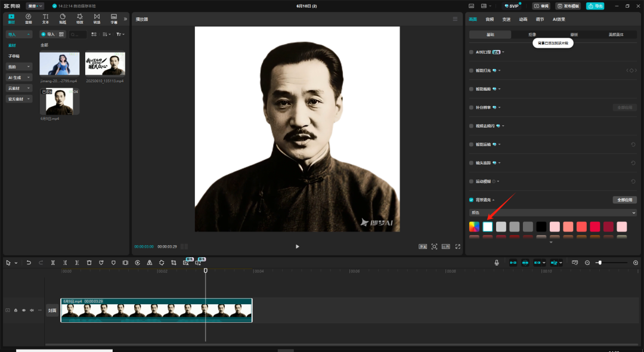Click the undo arrow in timeline toolbar

[29, 263]
